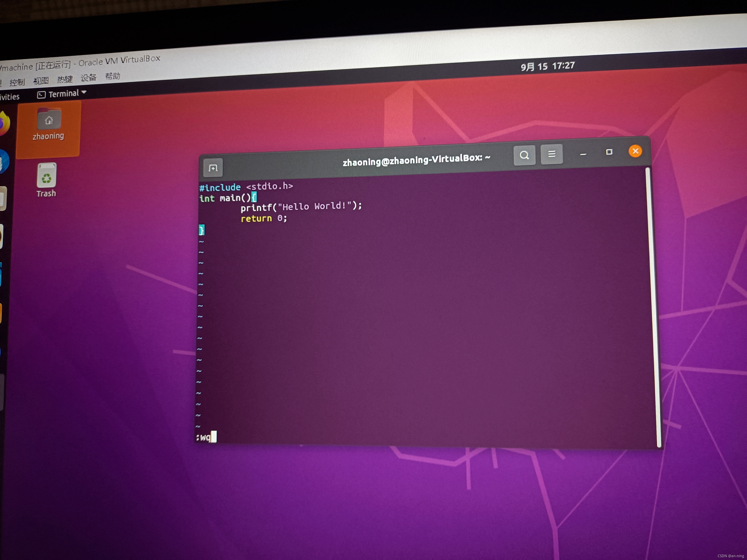747x560 pixels.
Task: Click the int main() line
Action: (228, 197)
